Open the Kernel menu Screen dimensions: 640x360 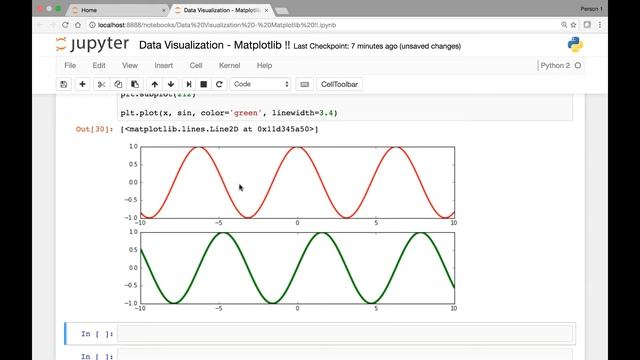tap(229, 65)
